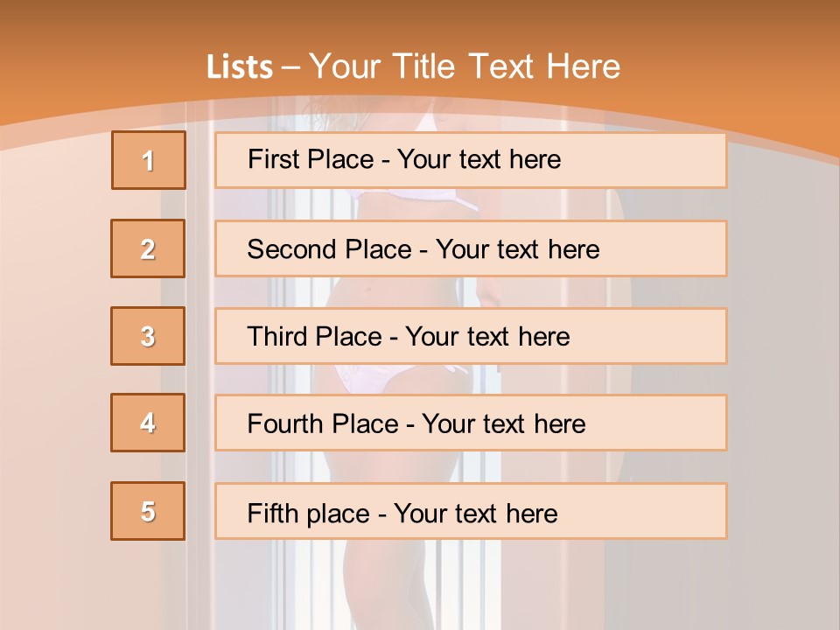Select the number 2 box
The width and height of the screenshot is (840, 630).
click(x=148, y=248)
